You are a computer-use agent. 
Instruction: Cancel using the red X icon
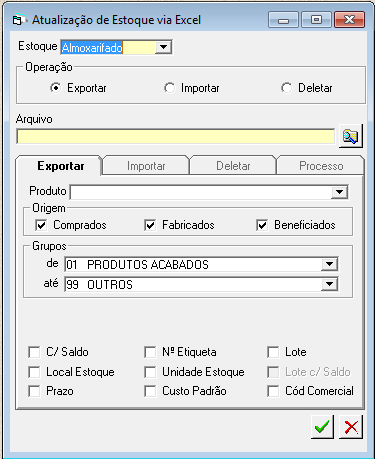351,427
